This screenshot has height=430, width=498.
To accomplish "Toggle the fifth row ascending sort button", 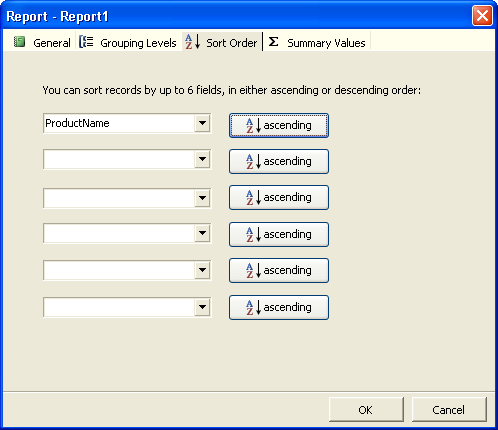I will click(x=279, y=270).
